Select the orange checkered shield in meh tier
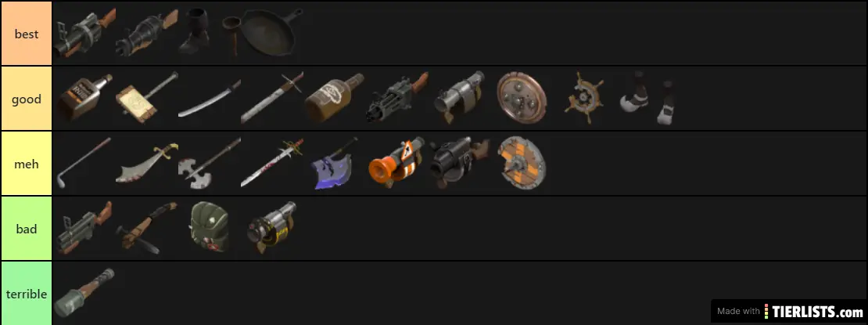Screen dimensions: 868x325 tap(521, 163)
